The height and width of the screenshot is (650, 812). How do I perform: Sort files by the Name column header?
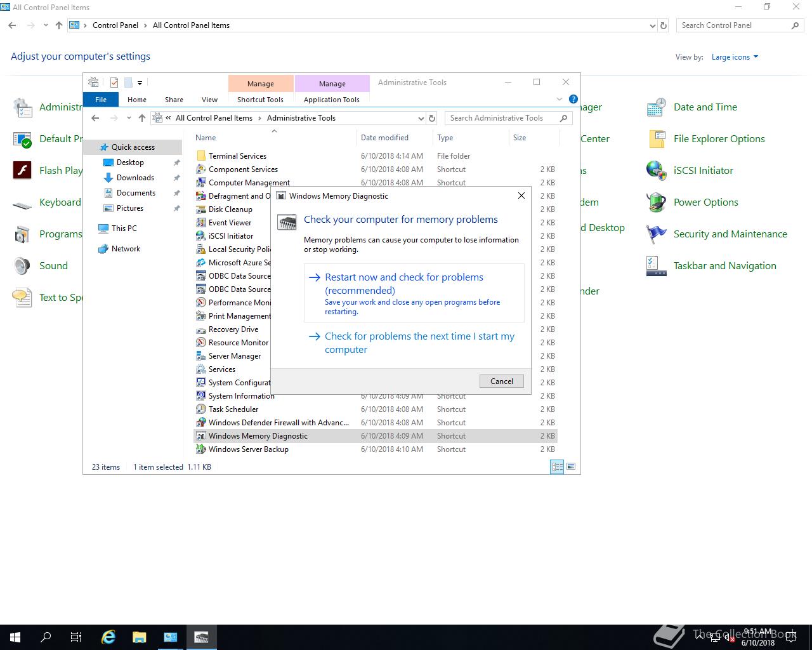pos(275,138)
